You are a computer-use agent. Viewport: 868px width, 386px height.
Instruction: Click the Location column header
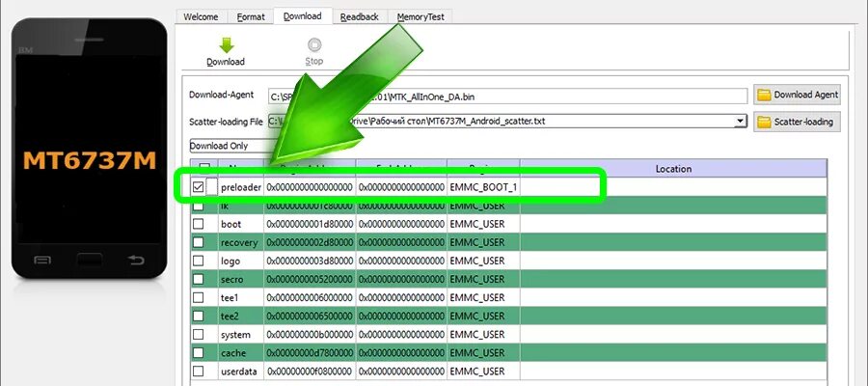[x=673, y=169]
